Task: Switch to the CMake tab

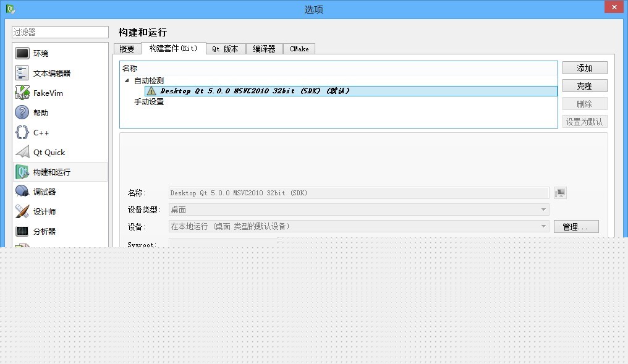Action: pos(299,48)
